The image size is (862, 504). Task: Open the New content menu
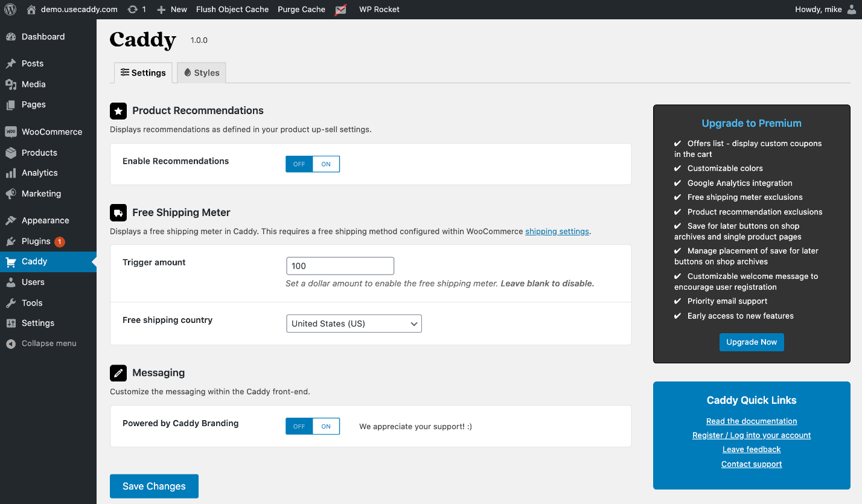[x=172, y=10]
